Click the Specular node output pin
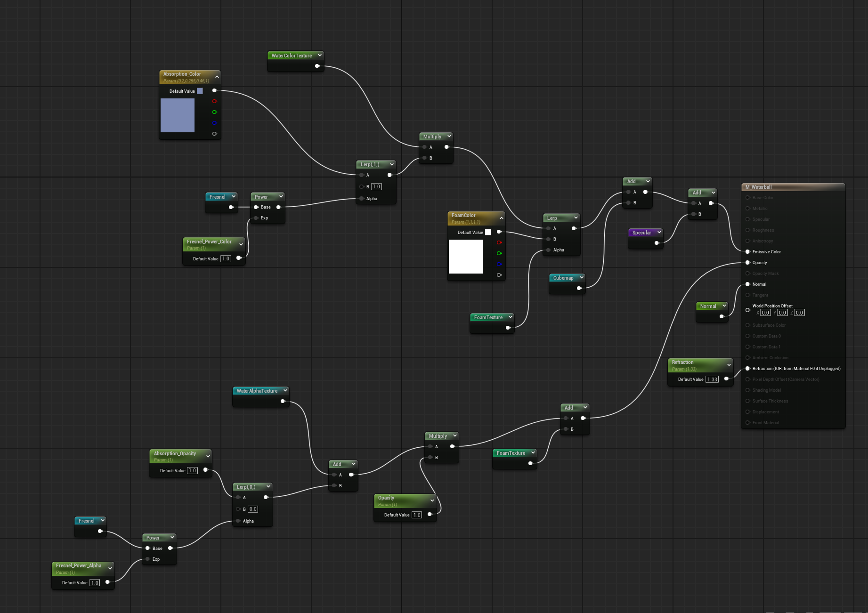The image size is (868, 613). 657,243
